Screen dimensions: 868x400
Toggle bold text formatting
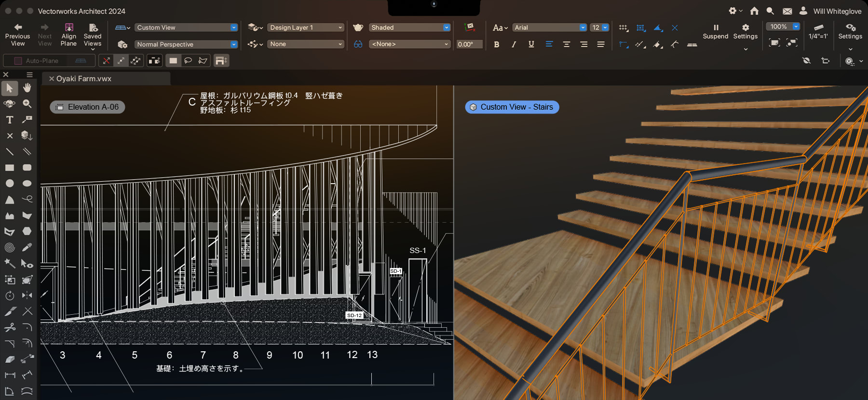[x=497, y=44]
